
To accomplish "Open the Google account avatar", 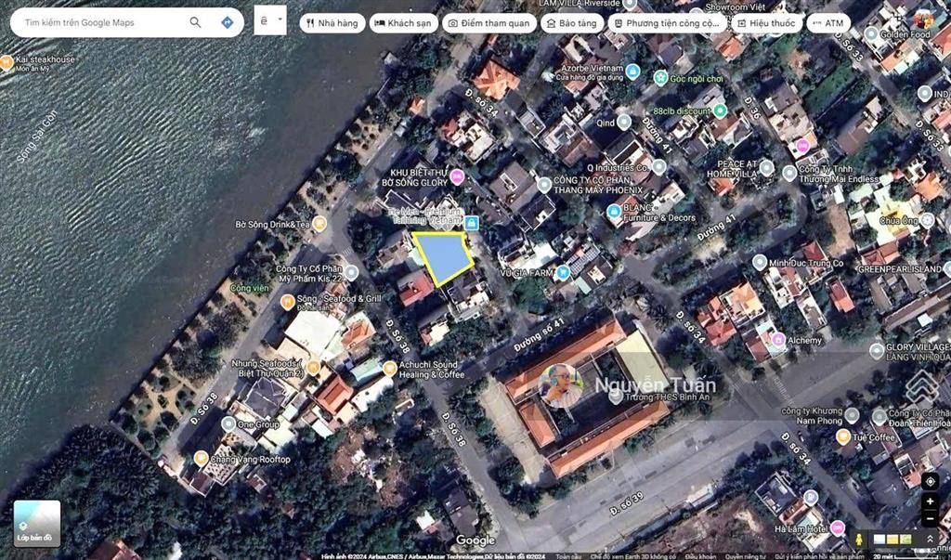I will pos(924,19).
